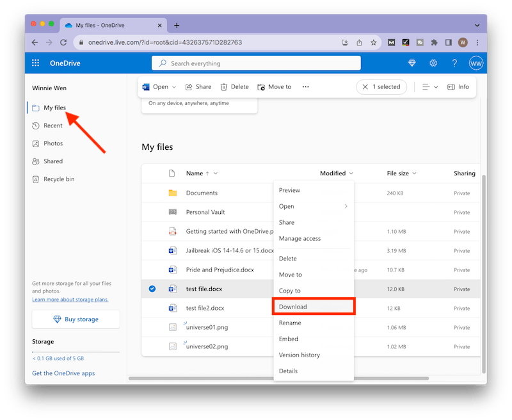Open the browser extensions puzzle icon
512x420 pixels.
coord(435,42)
